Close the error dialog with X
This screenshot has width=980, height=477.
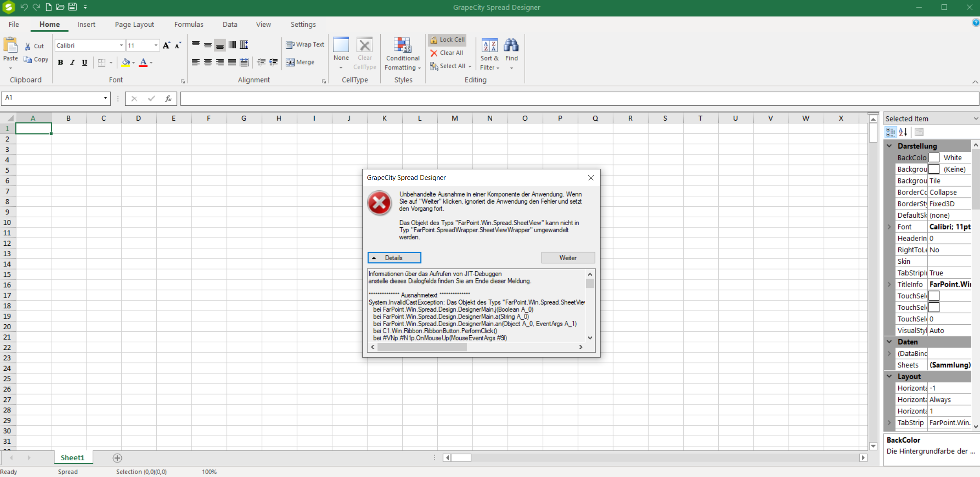pos(591,178)
